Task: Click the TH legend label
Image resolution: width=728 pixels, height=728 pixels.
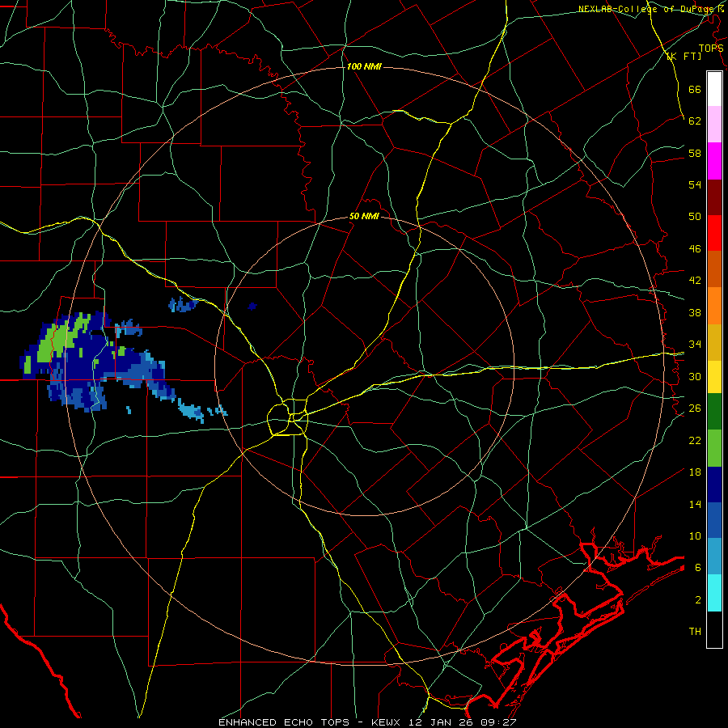Action: click(695, 631)
